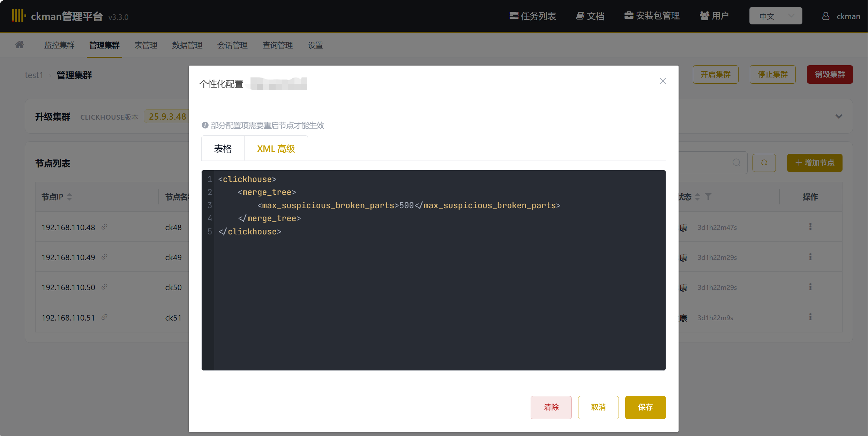Click the 192.168.110.51 IP cell

click(x=68, y=318)
